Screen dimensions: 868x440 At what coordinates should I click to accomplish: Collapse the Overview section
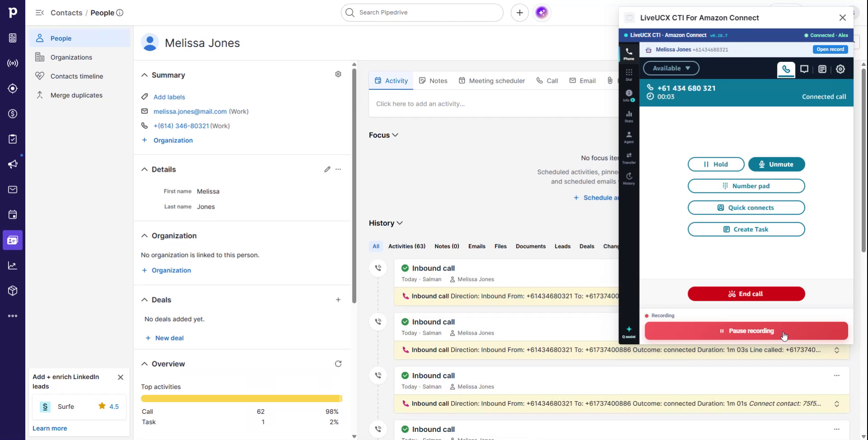point(145,364)
